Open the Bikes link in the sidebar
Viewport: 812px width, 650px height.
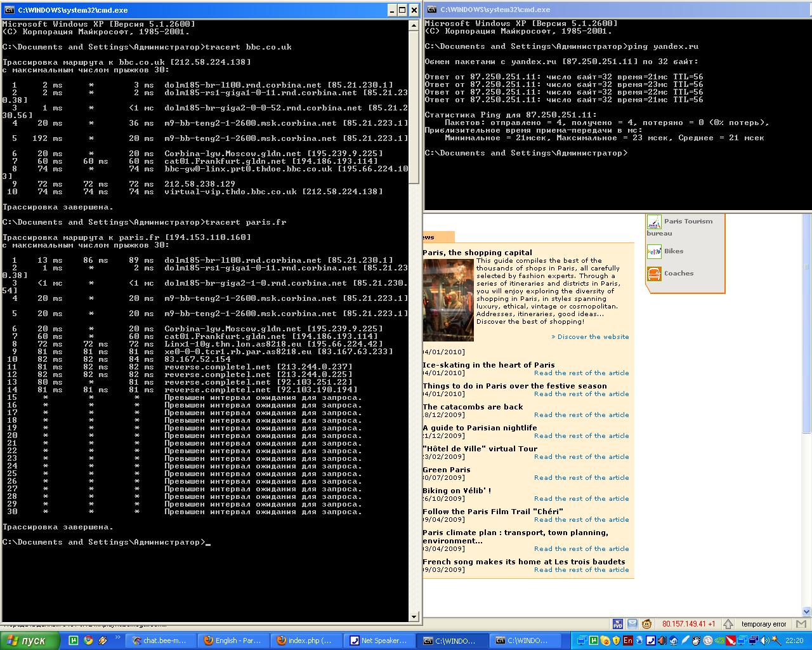point(674,251)
